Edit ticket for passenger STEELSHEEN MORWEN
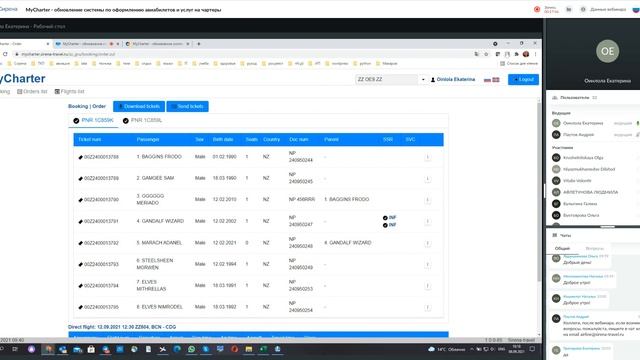 [80, 264]
